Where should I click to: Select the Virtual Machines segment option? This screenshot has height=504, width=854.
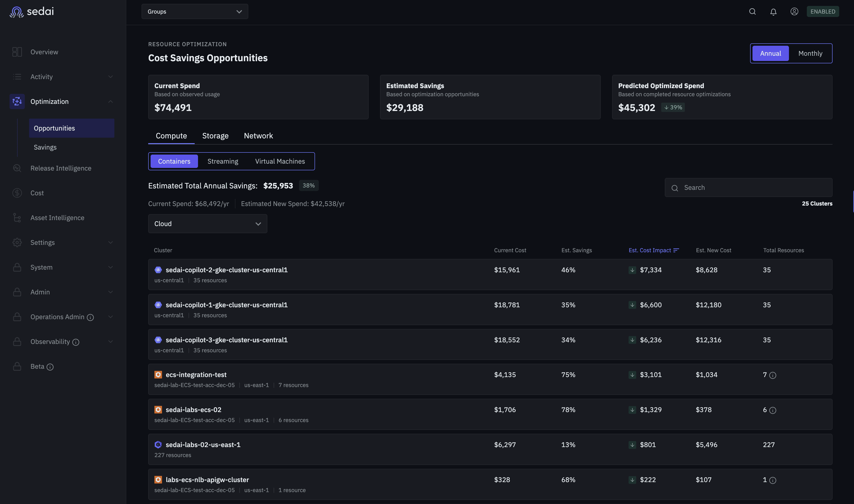pos(280,161)
